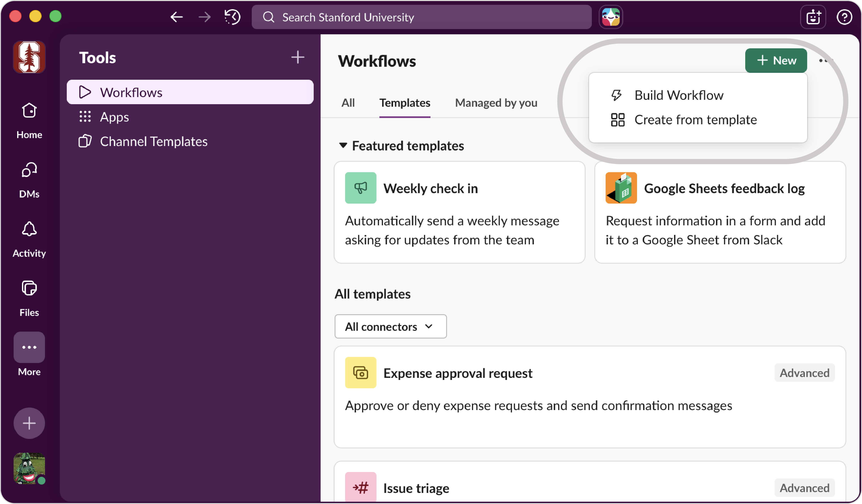Open the help question mark icon
862x504 pixels.
point(844,17)
